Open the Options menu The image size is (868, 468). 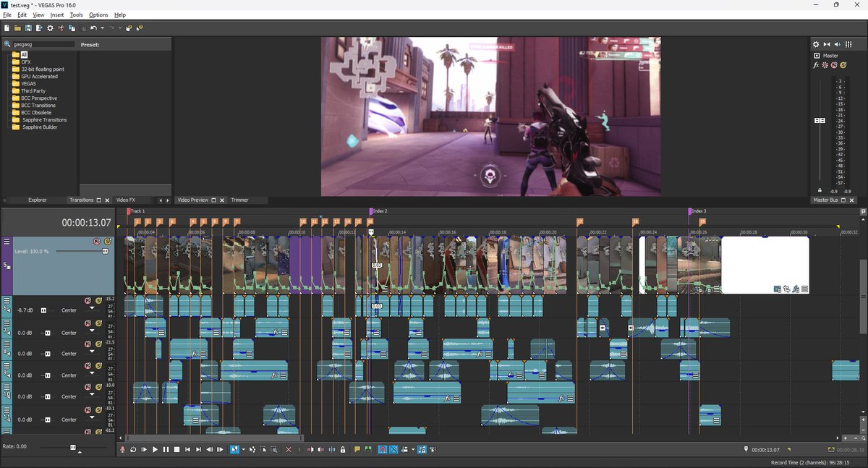(98, 14)
